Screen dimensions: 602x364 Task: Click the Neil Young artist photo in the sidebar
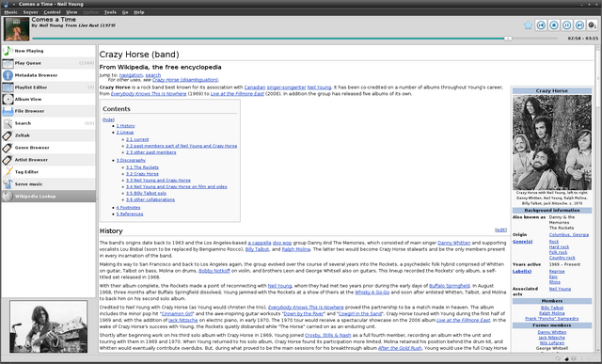tap(48, 326)
